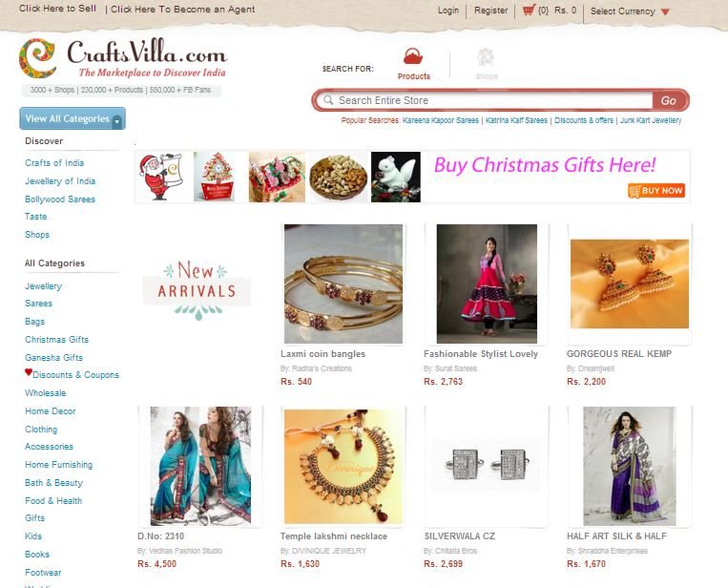The height and width of the screenshot is (588, 728).
Task: Open the Select Currency dropdown
Action: click(x=630, y=11)
